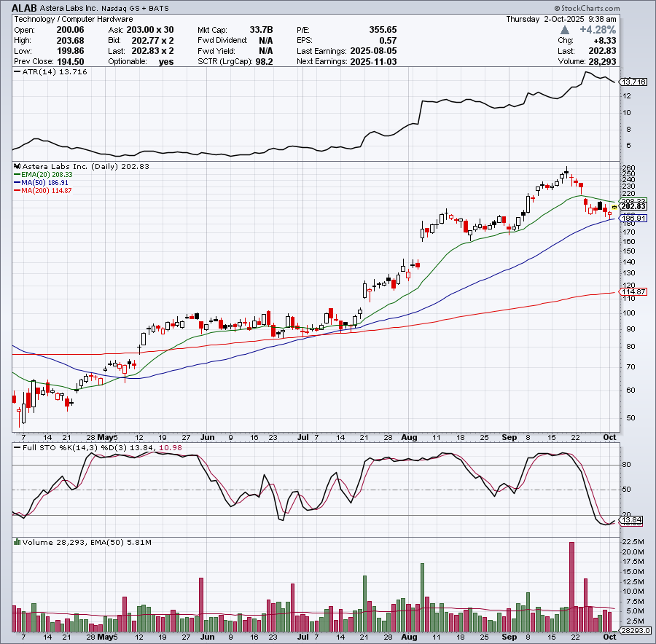The image size is (656, 644).
Task: Click the Prev Close 194.50 value
Action: click(70, 62)
